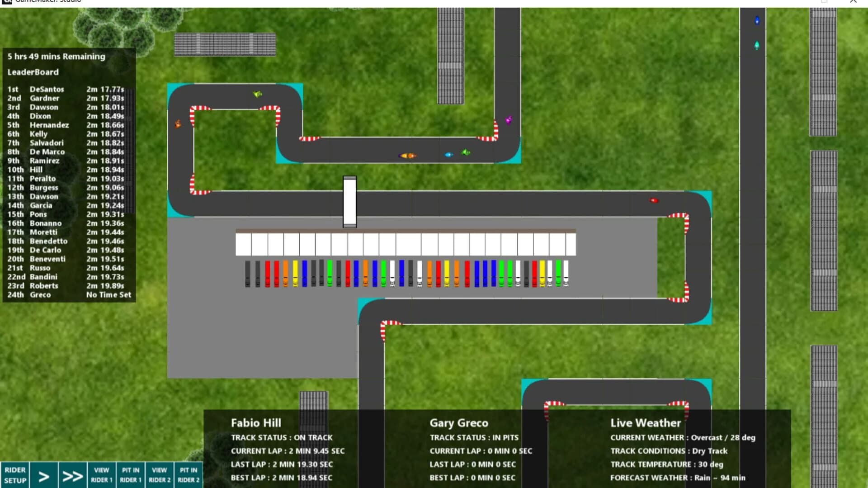Open the Rider Setup panel
This screenshot has width=868, height=488.
pos(15,474)
